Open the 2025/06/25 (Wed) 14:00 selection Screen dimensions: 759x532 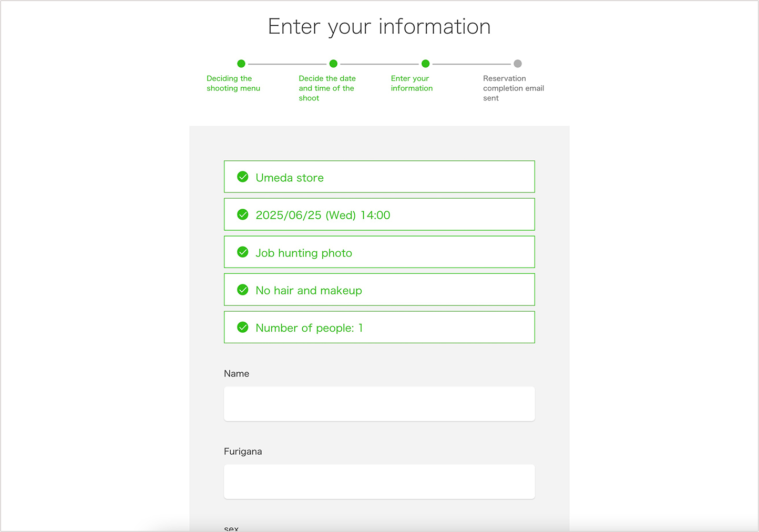379,214
